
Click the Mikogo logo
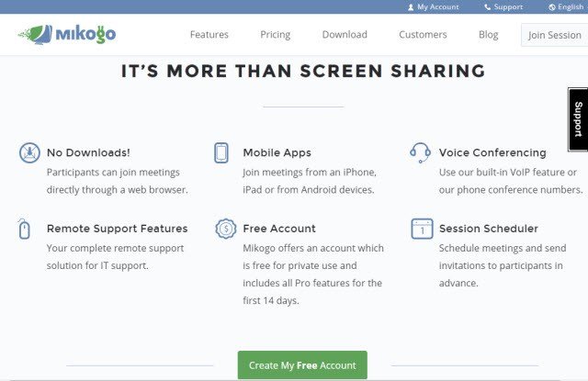tap(67, 34)
